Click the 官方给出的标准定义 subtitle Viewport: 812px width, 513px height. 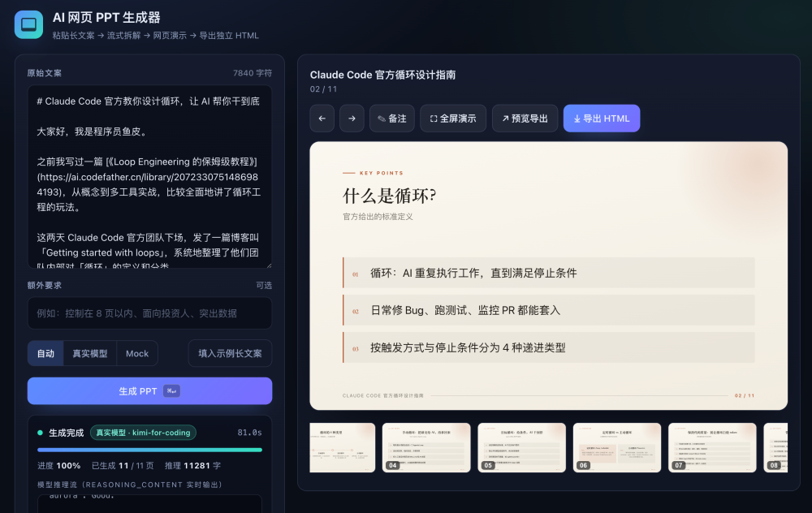coord(378,217)
